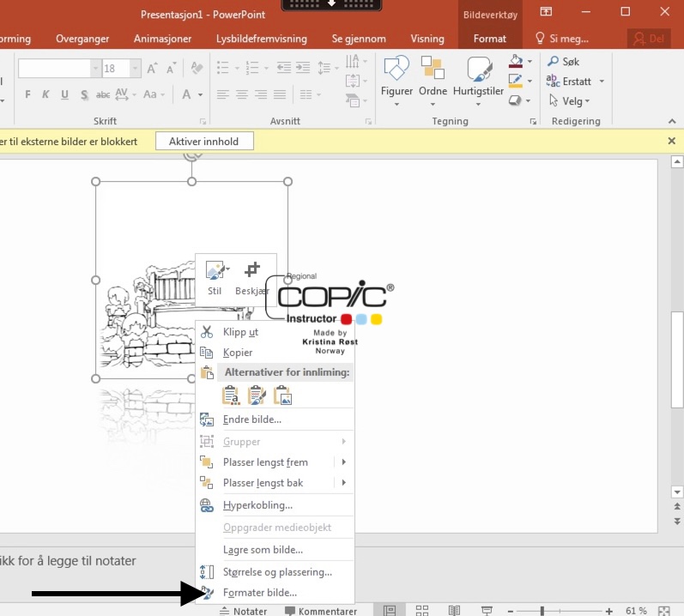Screen dimensions: 684x616
Task: Toggle strikethrough (abc) formatting
Action: 103,94
